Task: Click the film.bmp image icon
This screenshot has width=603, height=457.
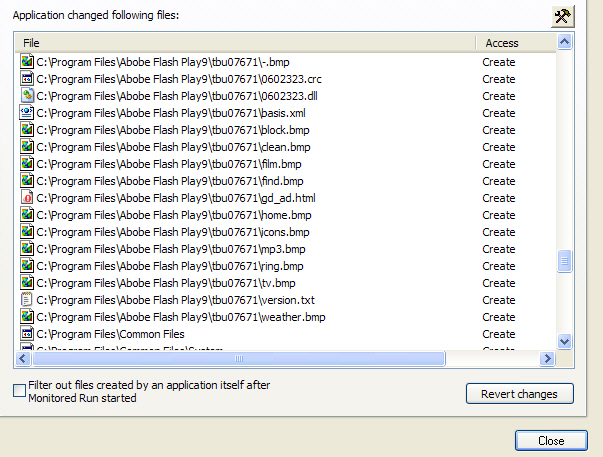Action: 28,164
